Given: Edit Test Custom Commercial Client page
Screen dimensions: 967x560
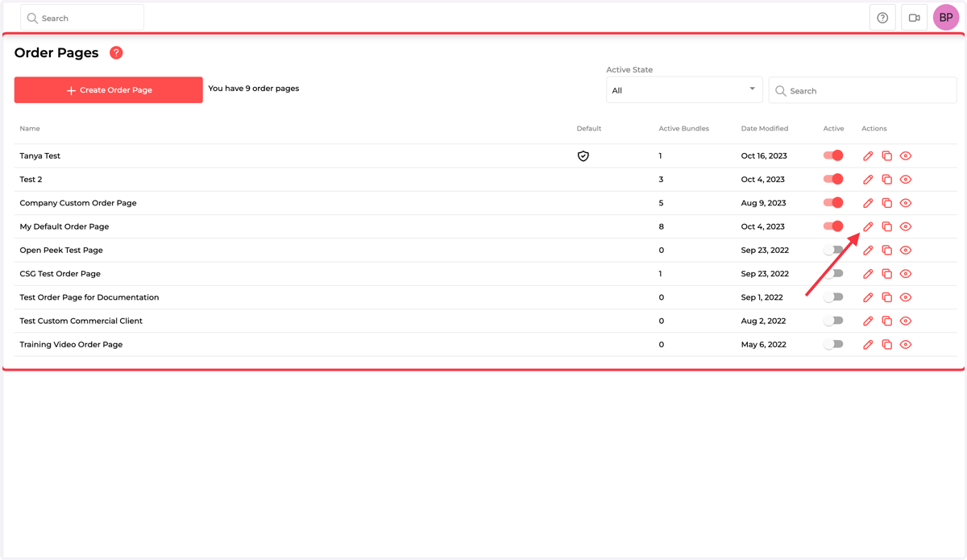Looking at the screenshot, I should [868, 321].
